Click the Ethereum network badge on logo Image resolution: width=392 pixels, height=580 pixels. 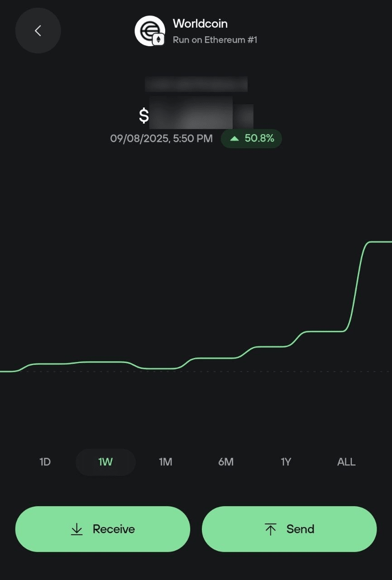158,40
